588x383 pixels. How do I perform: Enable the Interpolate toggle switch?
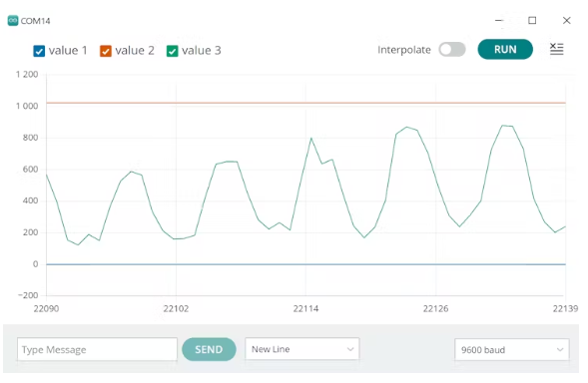coord(452,50)
